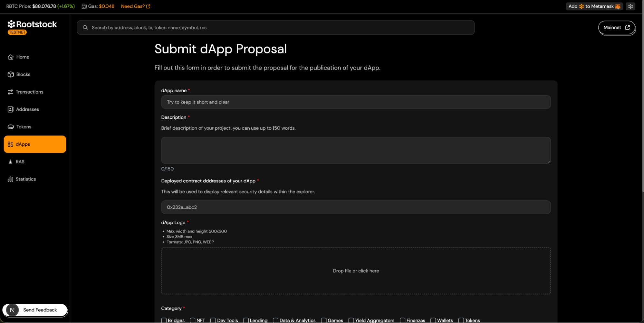The width and height of the screenshot is (644, 323).
Task: Select the dApps sidebar item
Action: (23, 144)
